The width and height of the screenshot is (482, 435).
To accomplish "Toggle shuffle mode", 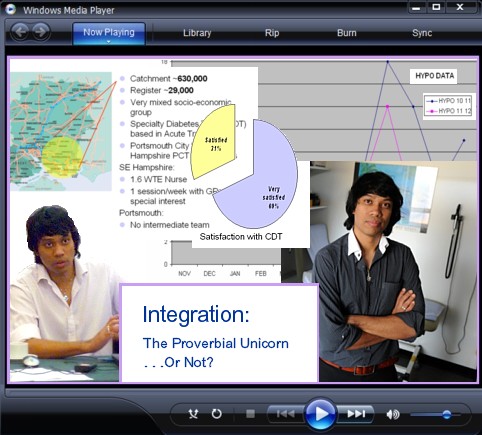I will pyautogui.click(x=193, y=414).
